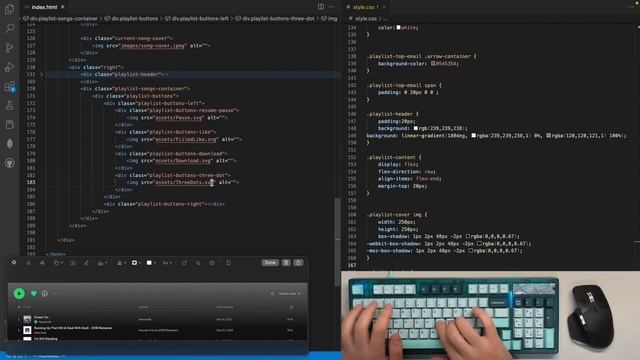The image size is (640, 360).
Task: Follow the assets/Pause.svg link
Action: tap(179, 118)
